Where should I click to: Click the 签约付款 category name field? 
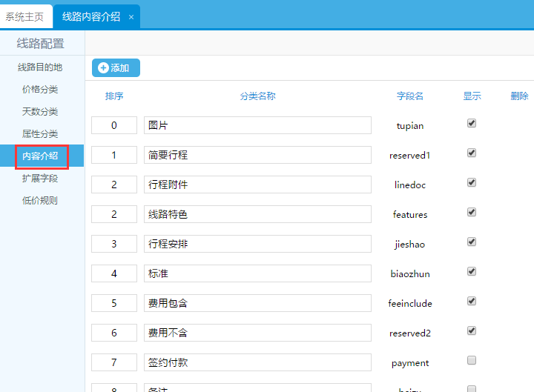pos(257,362)
